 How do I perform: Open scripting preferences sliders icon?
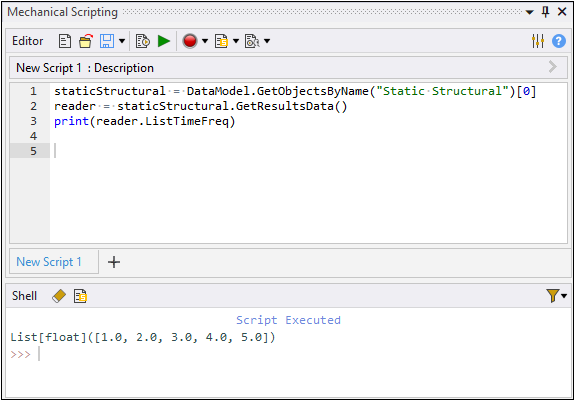tap(538, 41)
